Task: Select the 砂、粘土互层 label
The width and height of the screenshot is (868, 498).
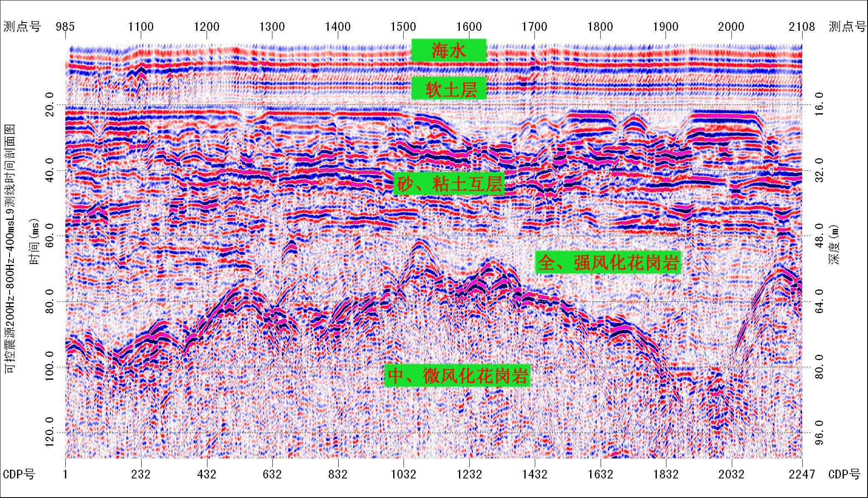Action: [x=449, y=184]
